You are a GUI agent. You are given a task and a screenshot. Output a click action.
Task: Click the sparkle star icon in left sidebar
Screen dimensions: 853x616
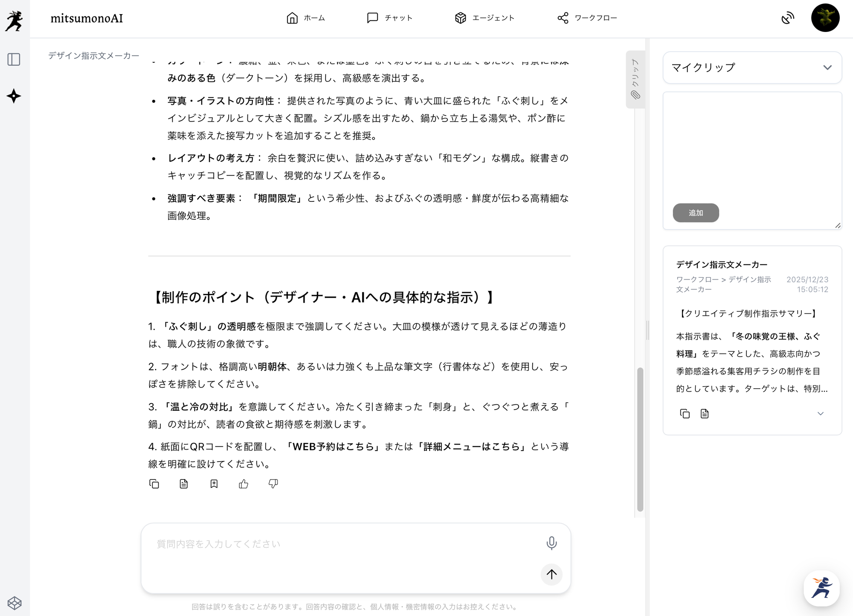pyautogui.click(x=14, y=96)
